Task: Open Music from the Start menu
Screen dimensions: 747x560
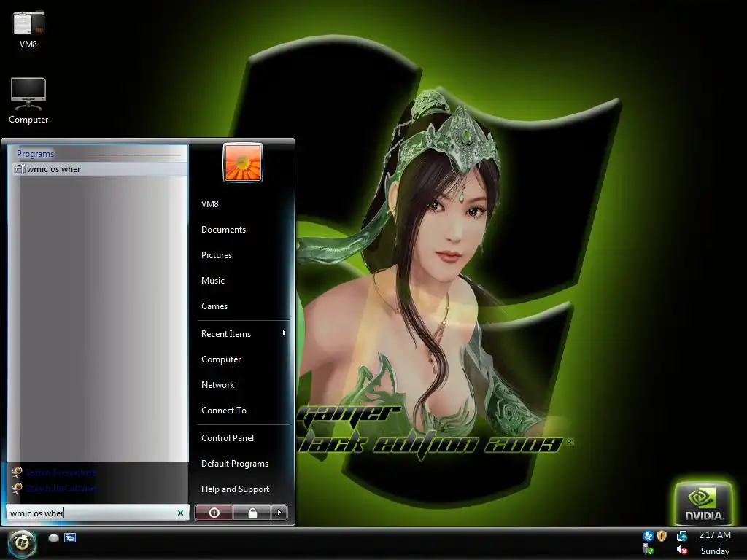Action: tap(212, 281)
